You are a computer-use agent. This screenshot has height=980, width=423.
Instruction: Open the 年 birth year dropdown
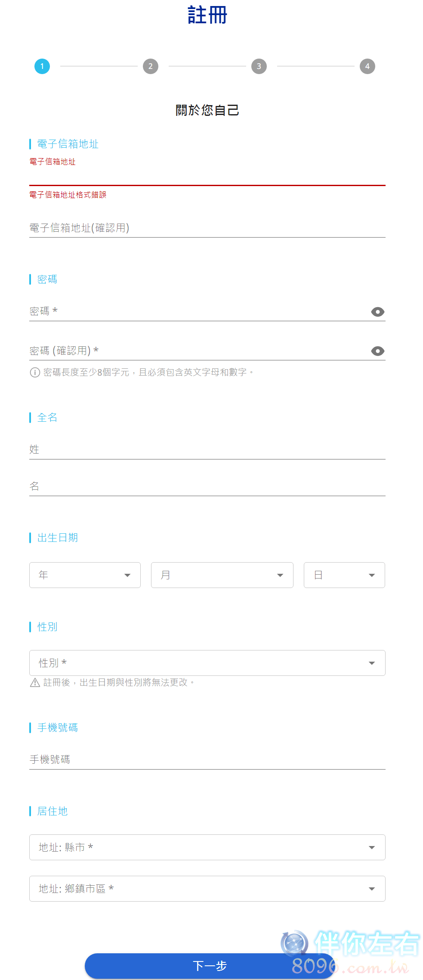click(x=85, y=575)
